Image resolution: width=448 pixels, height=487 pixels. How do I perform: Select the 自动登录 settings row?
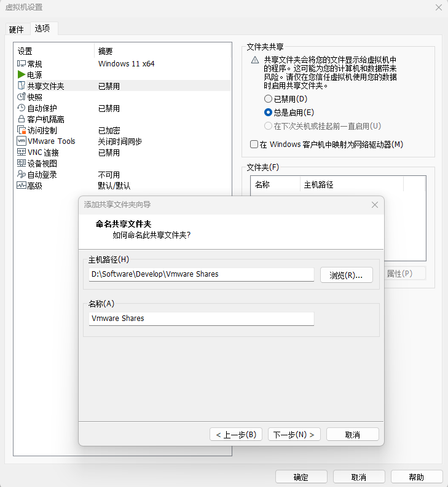click(122, 175)
